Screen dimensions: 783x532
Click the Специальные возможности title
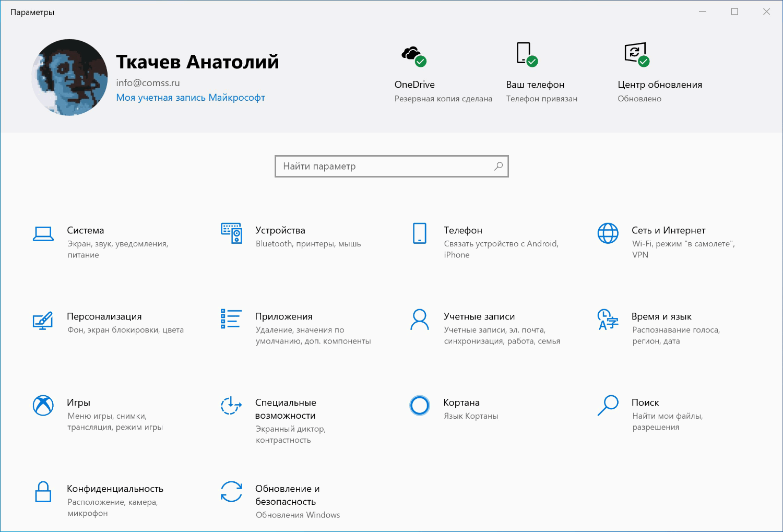click(x=286, y=409)
